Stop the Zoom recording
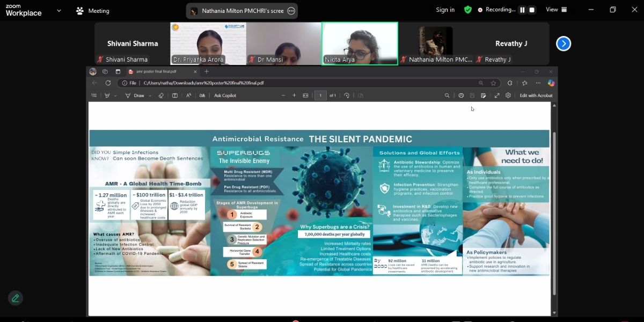 [532, 10]
